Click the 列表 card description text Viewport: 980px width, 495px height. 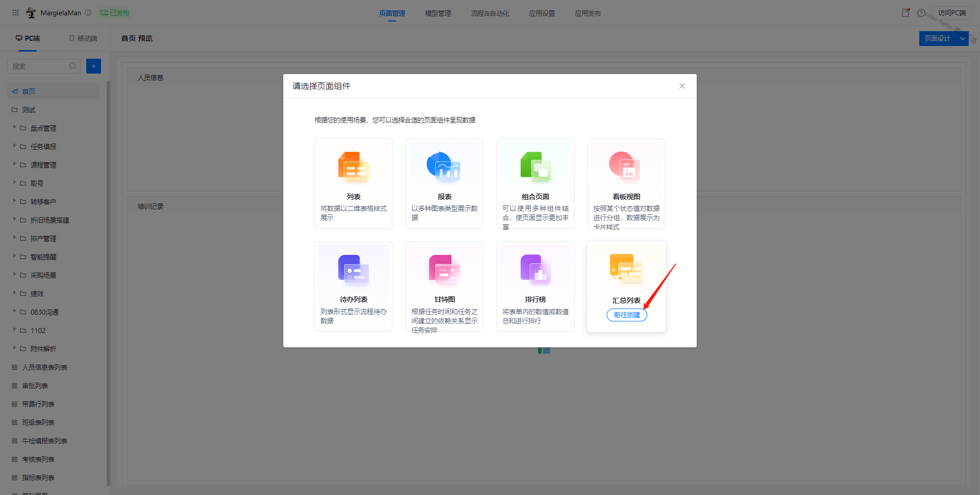pos(353,213)
